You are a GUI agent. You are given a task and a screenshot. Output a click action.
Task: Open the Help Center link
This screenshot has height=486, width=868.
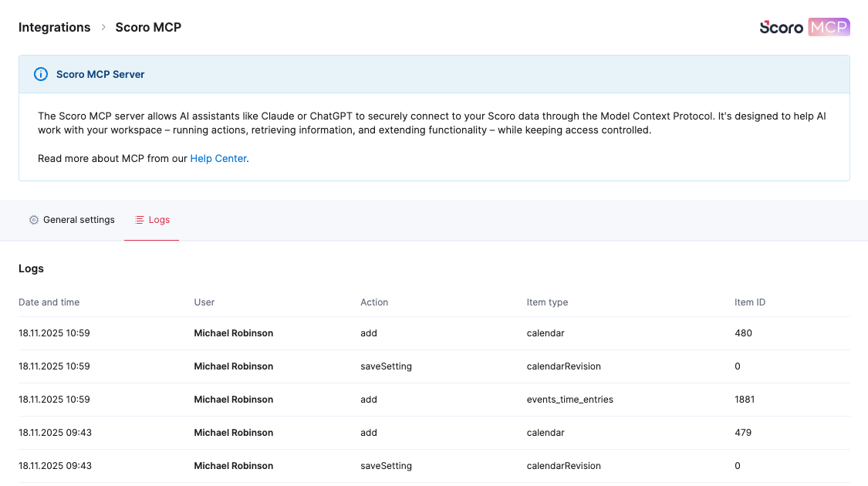[218, 158]
